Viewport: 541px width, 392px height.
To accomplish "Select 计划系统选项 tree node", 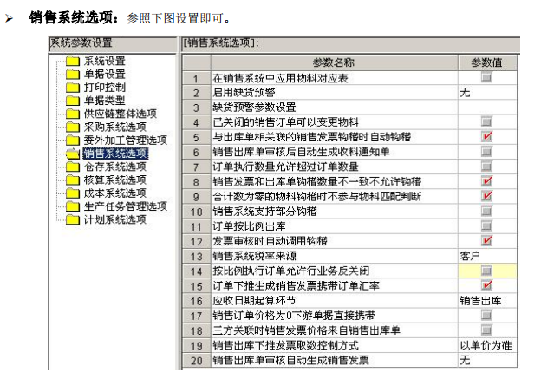I will 114,219.
